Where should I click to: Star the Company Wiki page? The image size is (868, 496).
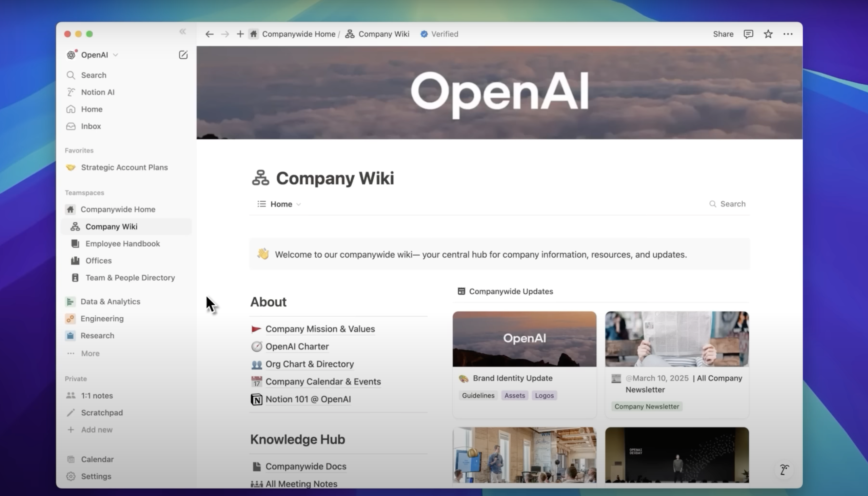(x=768, y=34)
